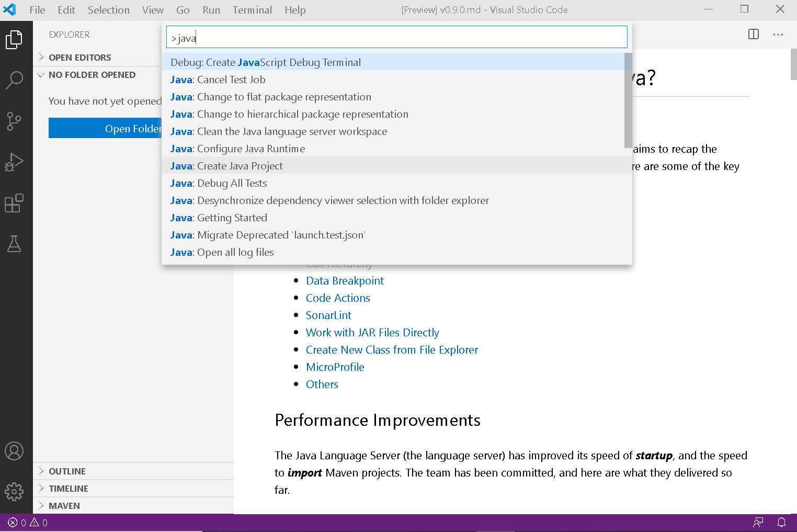Open the Terminal menu
This screenshot has height=532, width=797.
point(252,10)
